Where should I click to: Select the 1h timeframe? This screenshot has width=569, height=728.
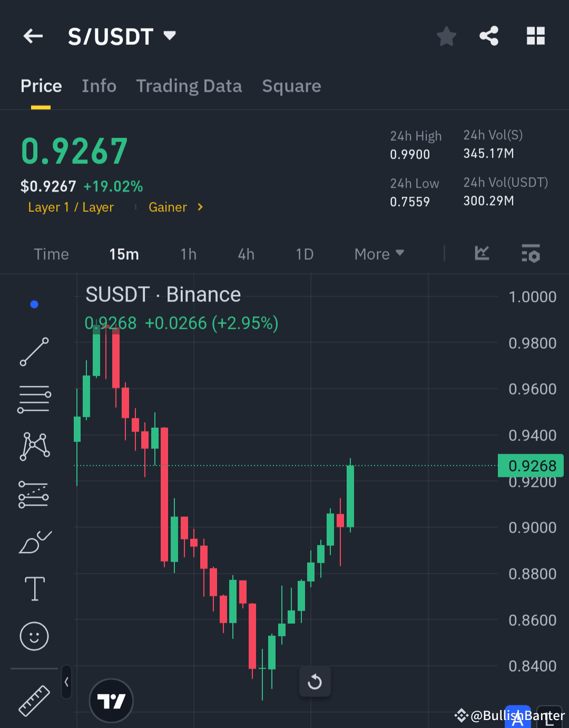[188, 254]
